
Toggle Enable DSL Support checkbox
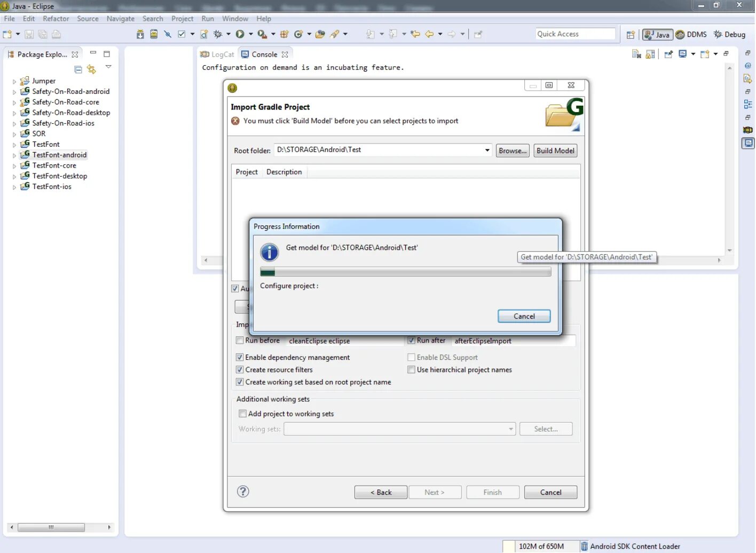point(411,357)
